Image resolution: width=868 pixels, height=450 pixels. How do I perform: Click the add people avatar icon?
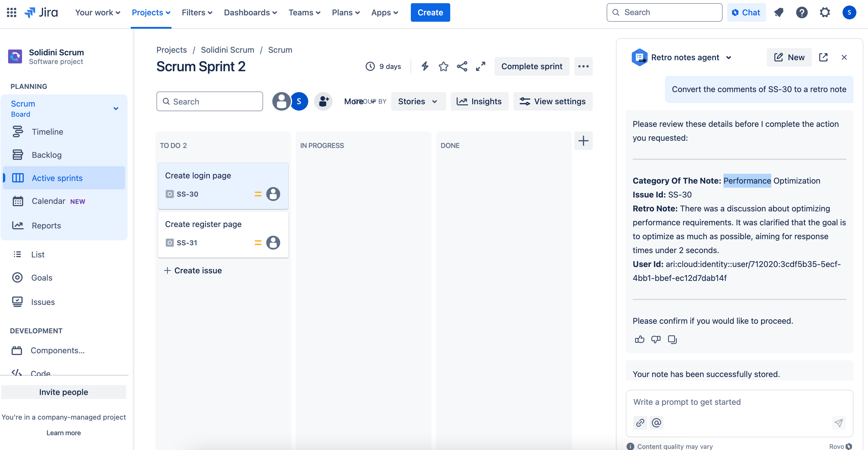pyautogui.click(x=324, y=101)
